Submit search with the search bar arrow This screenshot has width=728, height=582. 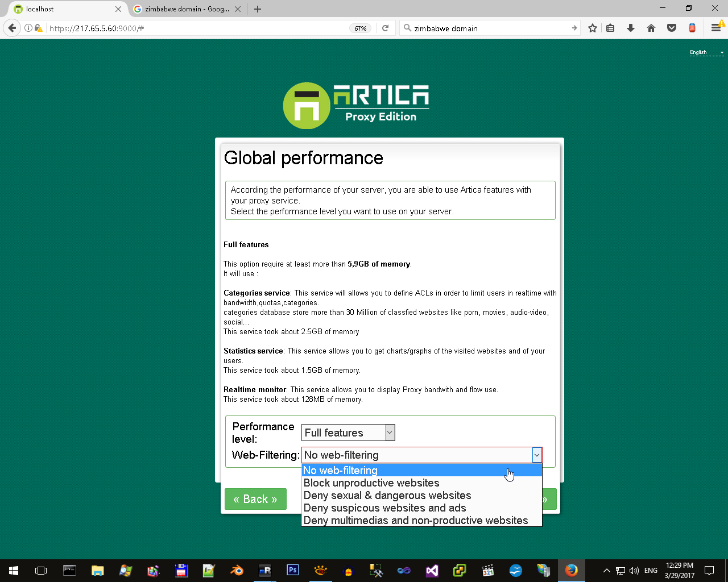[x=574, y=28]
